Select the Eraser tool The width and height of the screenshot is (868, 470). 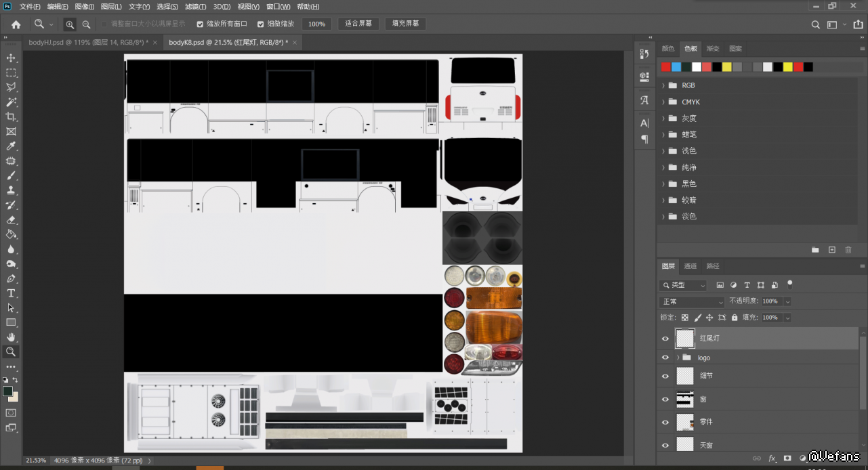pyautogui.click(x=11, y=219)
